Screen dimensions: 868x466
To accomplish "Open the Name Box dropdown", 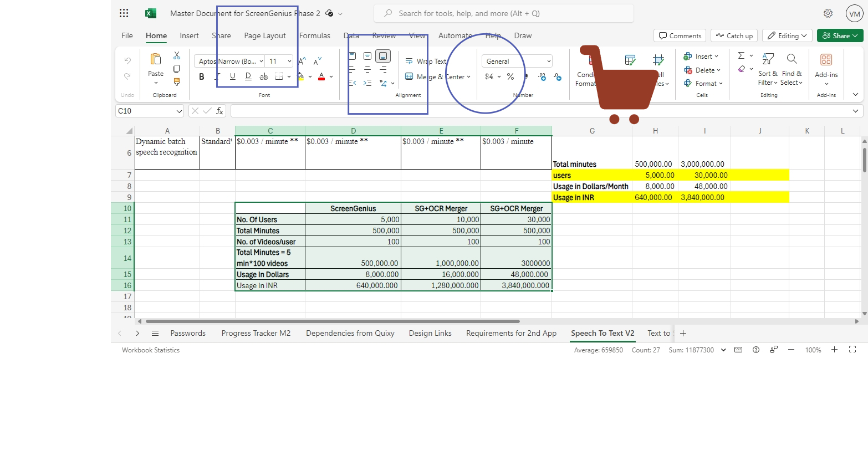I will (x=179, y=111).
